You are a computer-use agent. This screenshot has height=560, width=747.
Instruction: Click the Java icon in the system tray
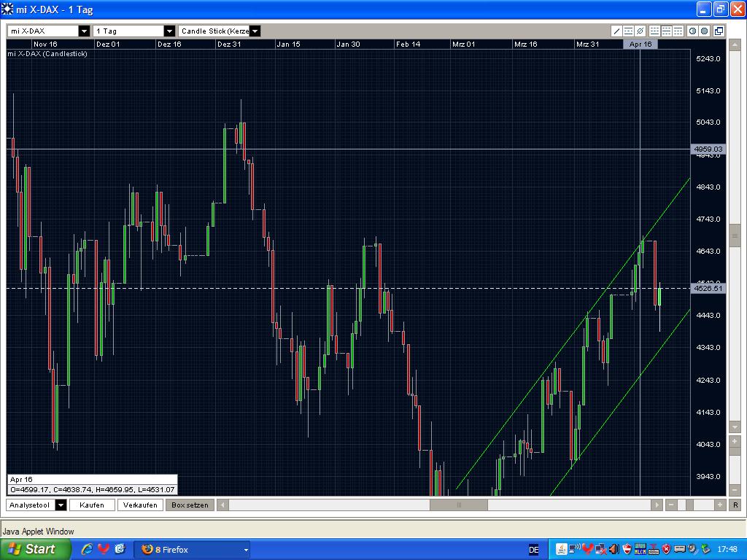click(561, 549)
